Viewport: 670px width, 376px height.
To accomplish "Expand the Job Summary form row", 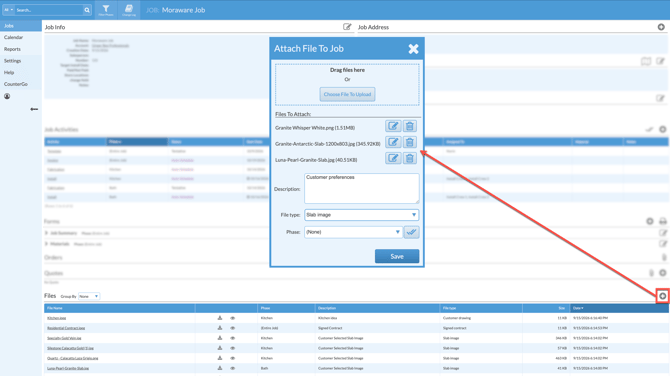I will click(46, 233).
